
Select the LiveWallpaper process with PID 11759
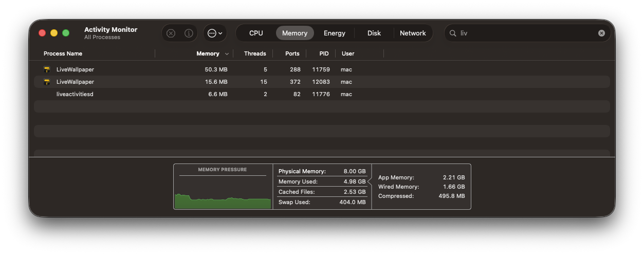[x=322, y=69]
